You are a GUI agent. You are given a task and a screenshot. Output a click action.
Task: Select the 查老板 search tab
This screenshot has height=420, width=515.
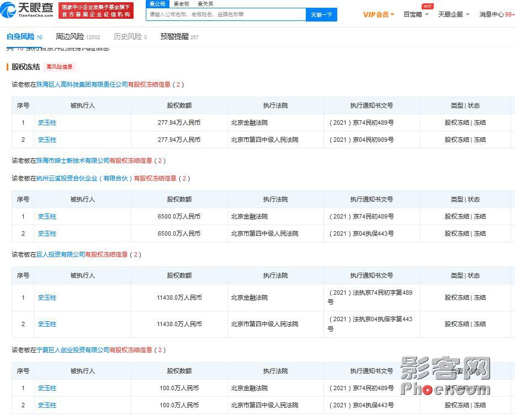(x=182, y=4)
